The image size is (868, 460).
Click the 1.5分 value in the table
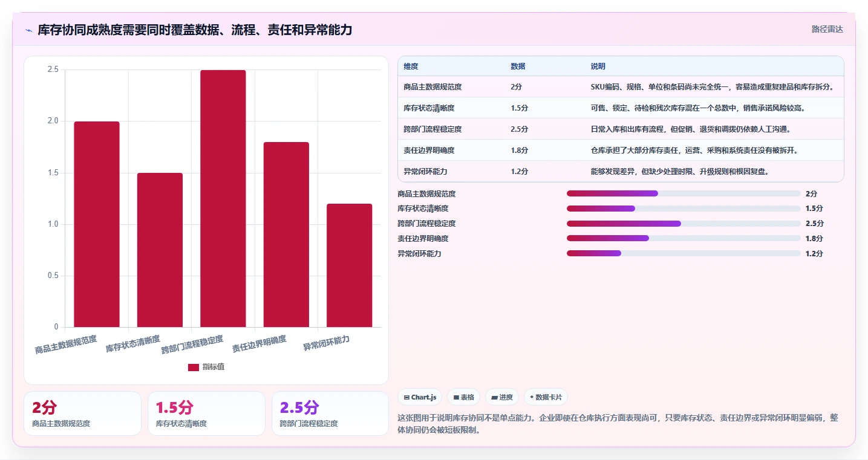pyautogui.click(x=519, y=108)
